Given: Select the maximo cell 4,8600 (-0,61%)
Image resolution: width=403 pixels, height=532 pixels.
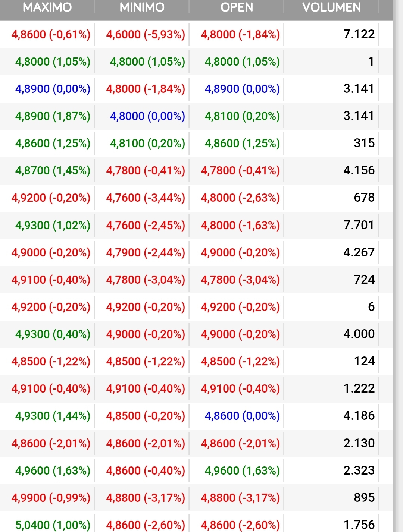Looking at the screenshot, I should (51, 34).
